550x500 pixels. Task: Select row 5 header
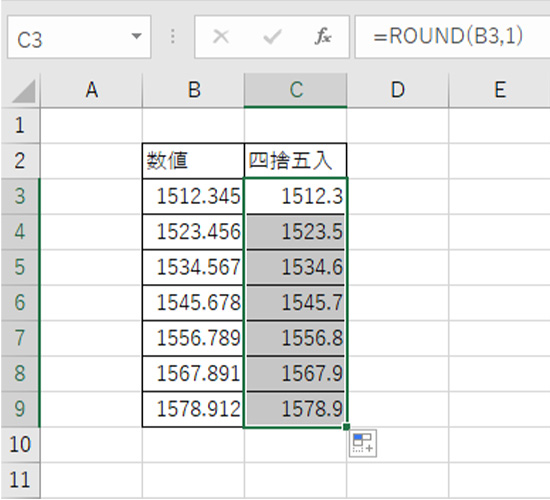[x=20, y=267]
